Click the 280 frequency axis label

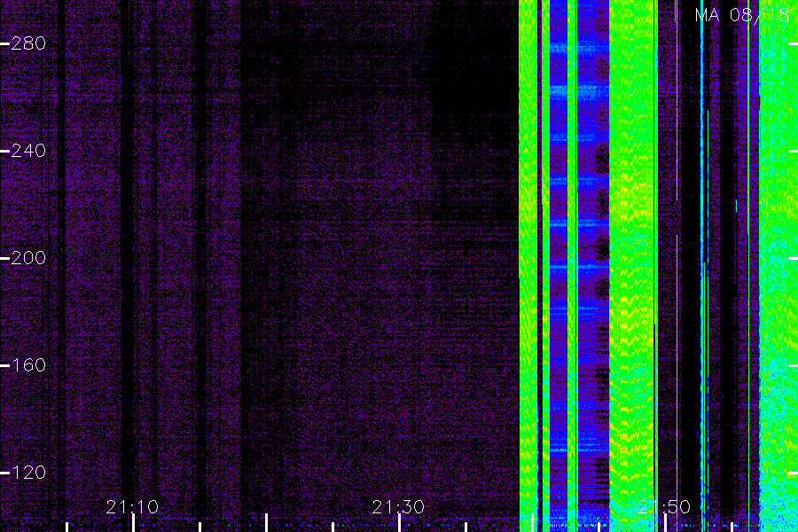(28, 43)
